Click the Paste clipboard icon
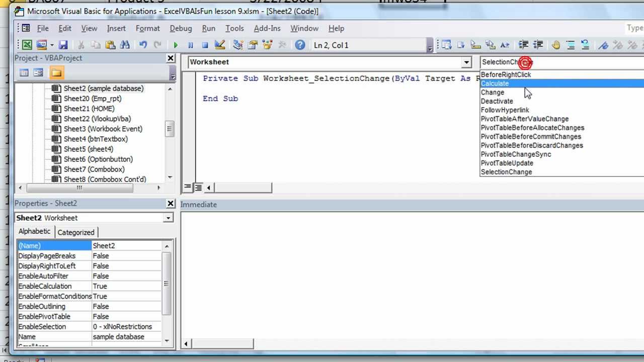Viewport: 644px width, 362px height. [110, 45]
